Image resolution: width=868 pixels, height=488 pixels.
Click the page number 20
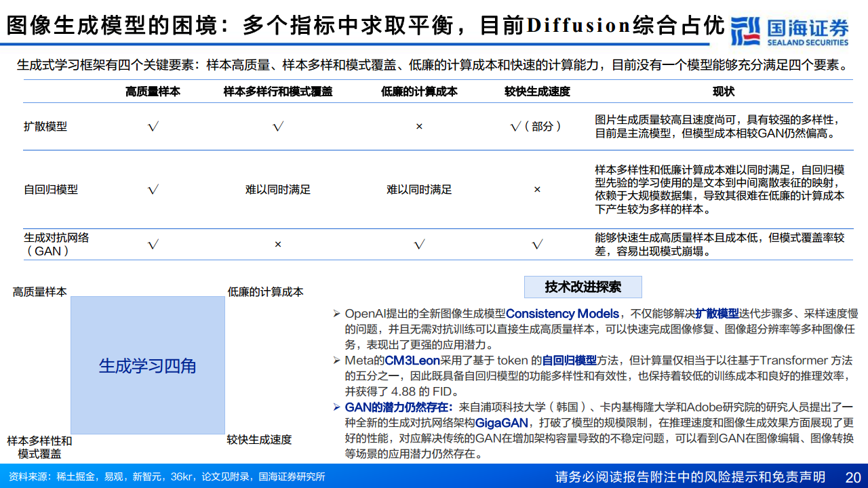[x=853, y=476]
